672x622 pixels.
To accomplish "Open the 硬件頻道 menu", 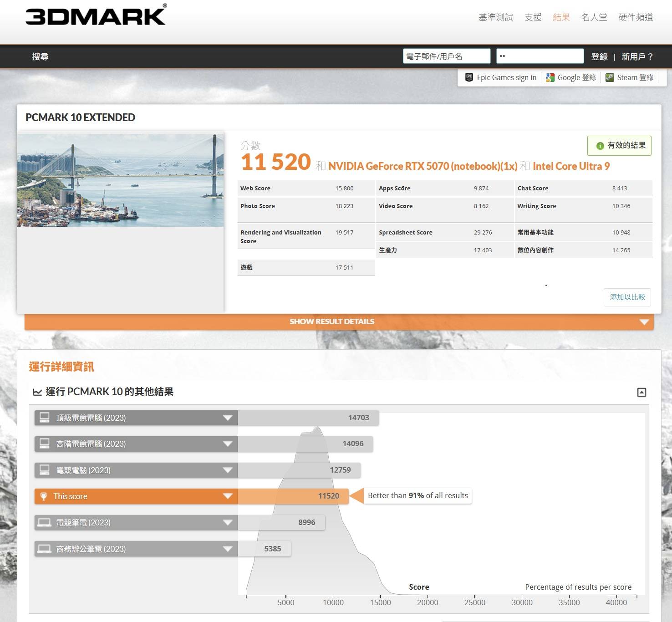I will [x=636, y=17].
